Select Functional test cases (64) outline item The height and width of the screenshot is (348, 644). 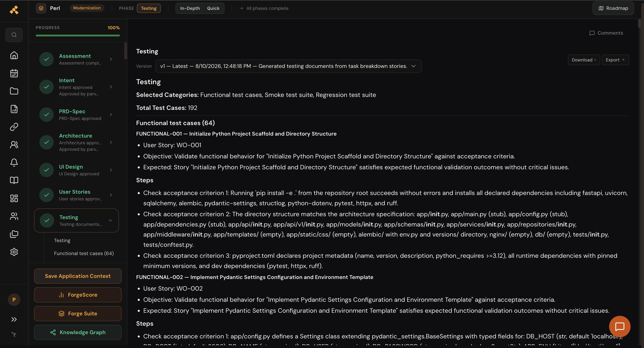pyautogui.click(x=84, y=253)
